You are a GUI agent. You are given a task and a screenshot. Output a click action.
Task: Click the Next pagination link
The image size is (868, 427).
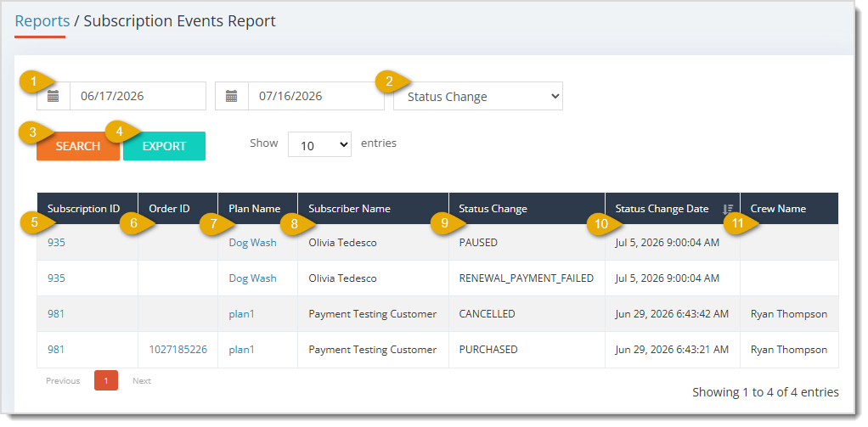pos(142,380)
